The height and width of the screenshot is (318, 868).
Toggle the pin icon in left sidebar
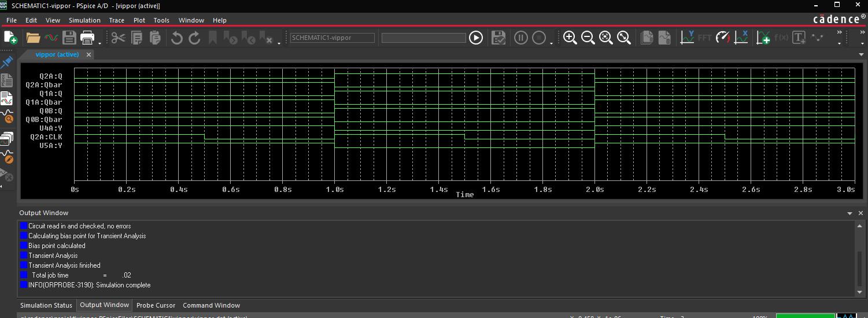[x=7, y=62]
